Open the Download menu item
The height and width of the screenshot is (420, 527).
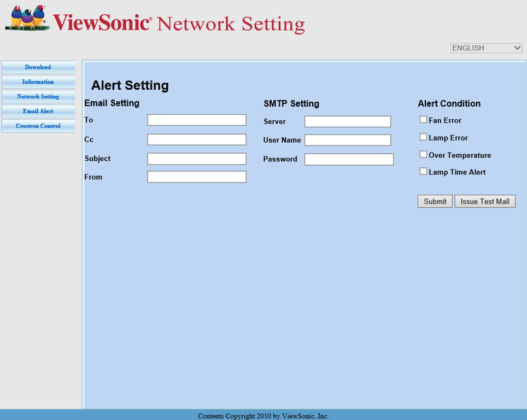point(38,67)
